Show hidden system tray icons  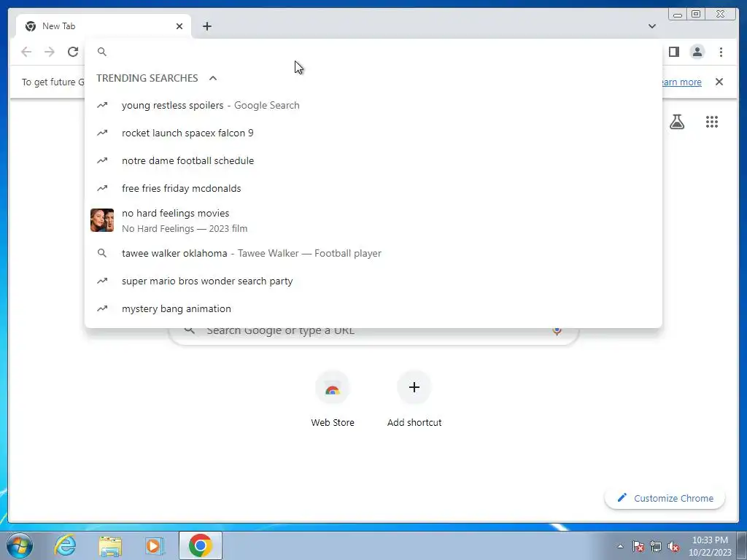point(620,546)
